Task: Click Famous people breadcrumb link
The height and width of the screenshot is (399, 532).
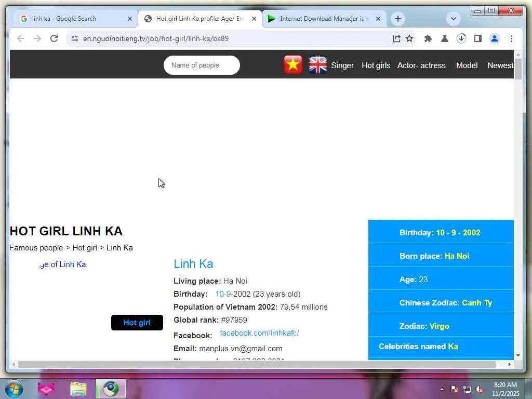Action: (36, 248)
